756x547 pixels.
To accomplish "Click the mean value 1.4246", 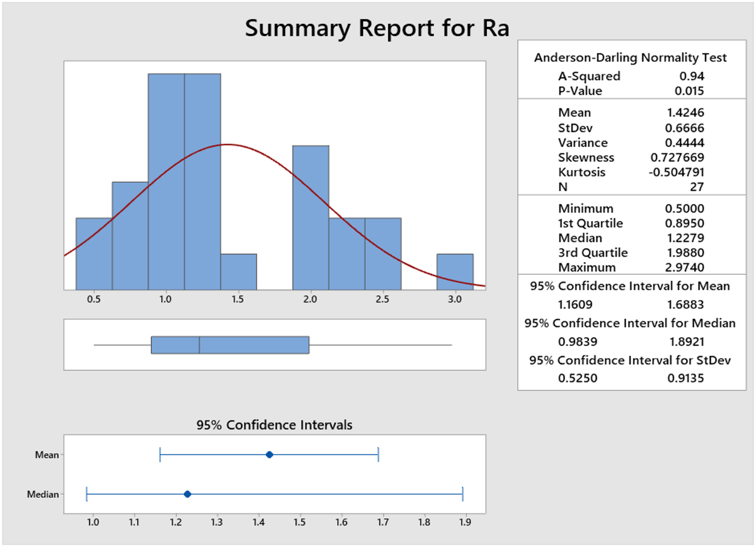I will pyautogui.click(x=685, y=113).
